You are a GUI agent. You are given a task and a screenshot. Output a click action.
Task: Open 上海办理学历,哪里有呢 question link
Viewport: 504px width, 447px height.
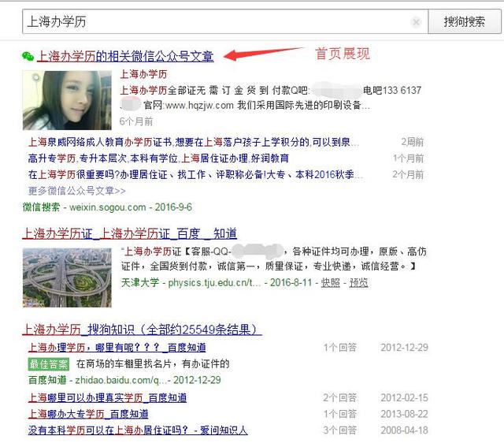point(117,348)
